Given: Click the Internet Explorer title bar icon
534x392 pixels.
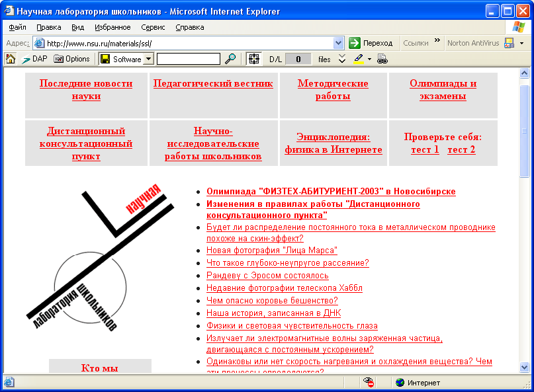Looking at the screenshot, I should click(x=9, y=11).
